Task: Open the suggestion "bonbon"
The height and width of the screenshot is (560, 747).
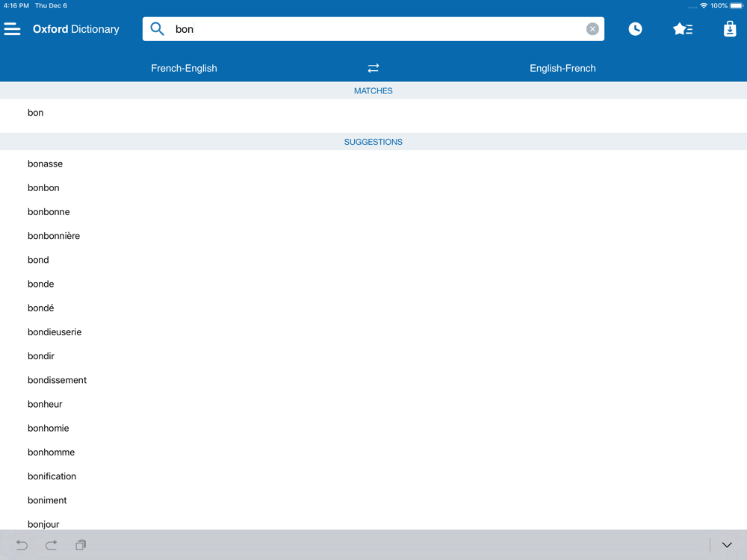Action: pos(373,187)
